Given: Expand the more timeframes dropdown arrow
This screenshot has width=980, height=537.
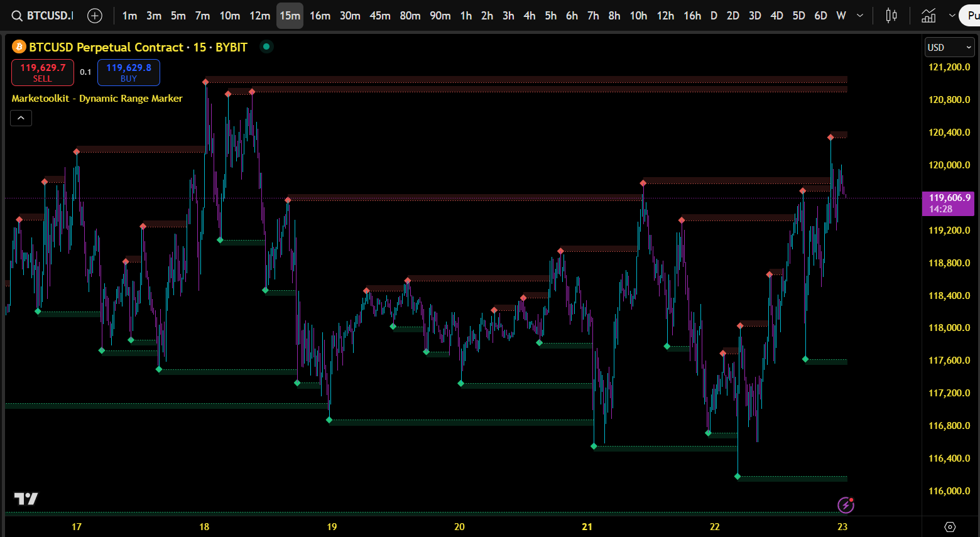Looking at the screenshot, I should point(860,16).
